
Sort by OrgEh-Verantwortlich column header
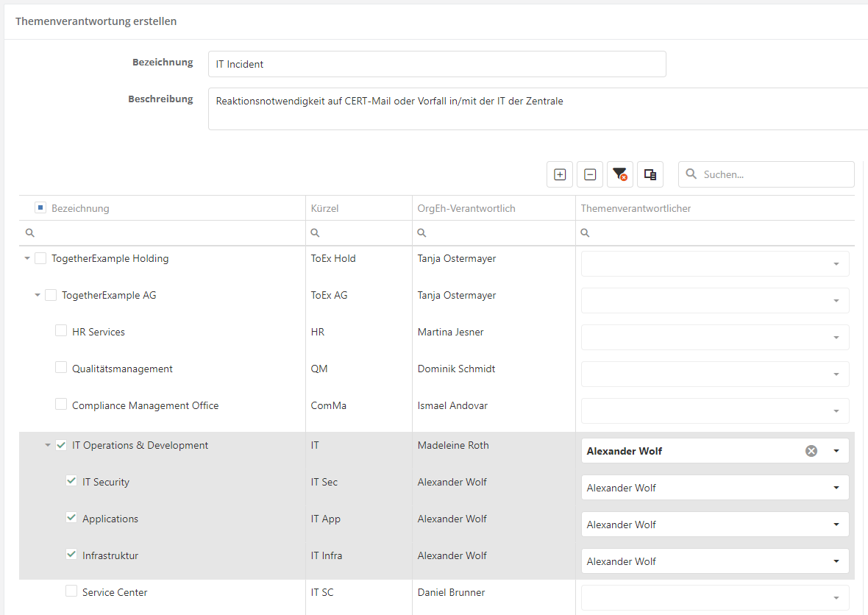coord(466,208)
